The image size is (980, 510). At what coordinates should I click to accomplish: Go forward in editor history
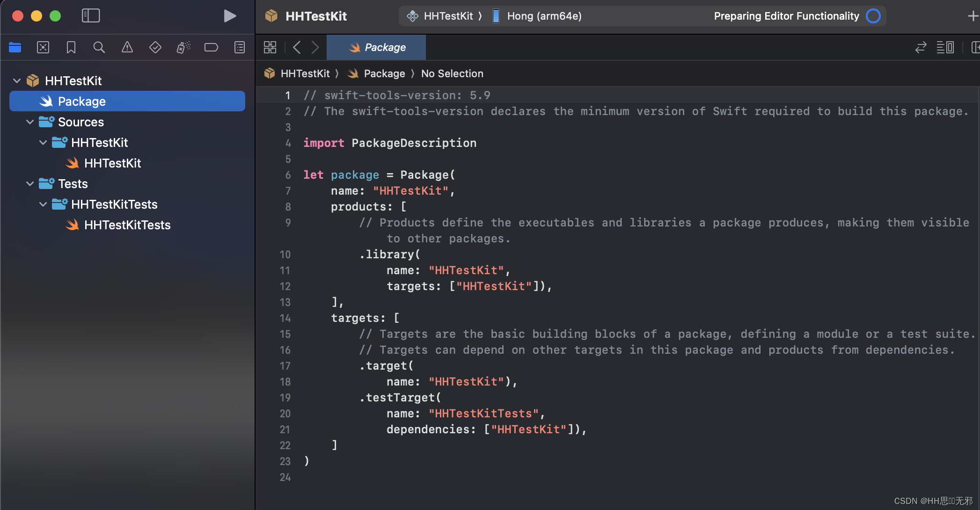pyautogui.click(x=315, y=47)
